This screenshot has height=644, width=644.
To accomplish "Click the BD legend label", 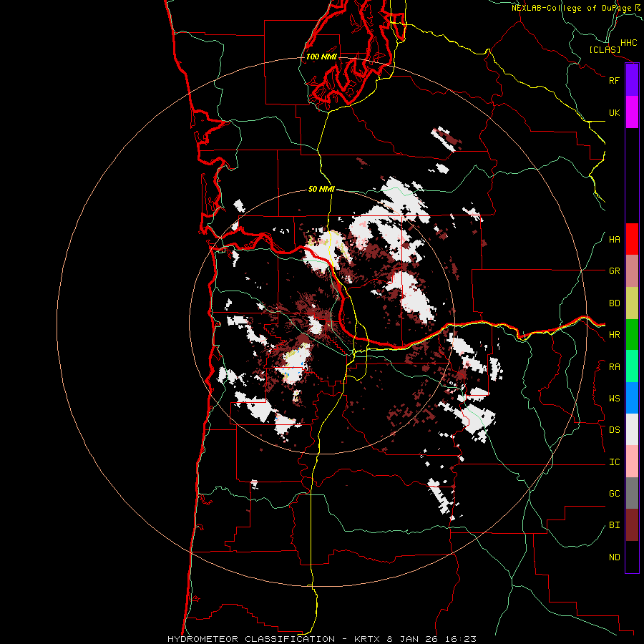I will coord(614,303).
